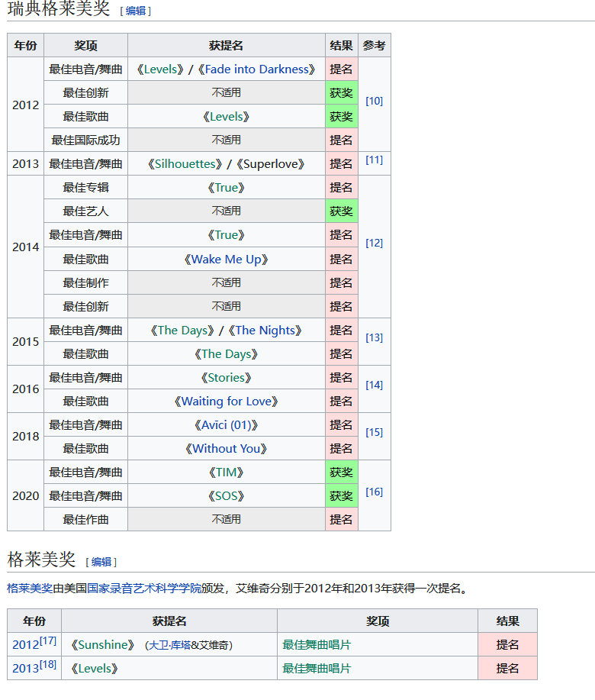
Task: Open the 国家录音艺术科学学院 link
Action: tap(143, 589)
